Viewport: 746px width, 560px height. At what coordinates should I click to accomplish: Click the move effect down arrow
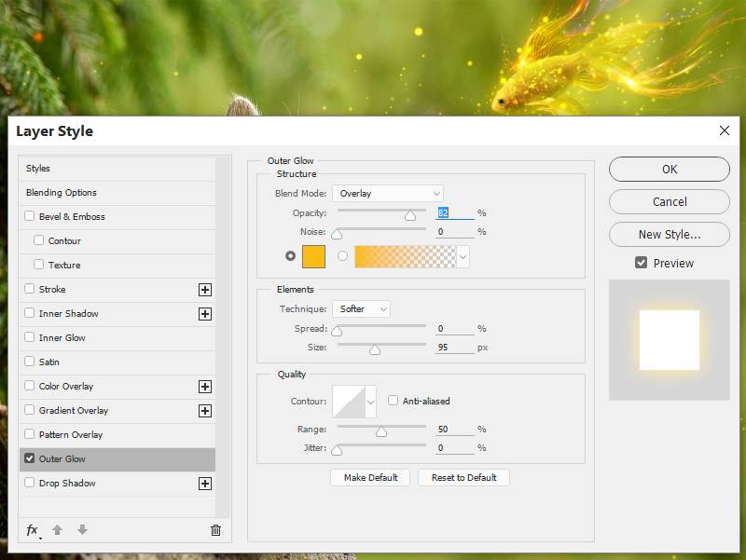tap(82, 530)
